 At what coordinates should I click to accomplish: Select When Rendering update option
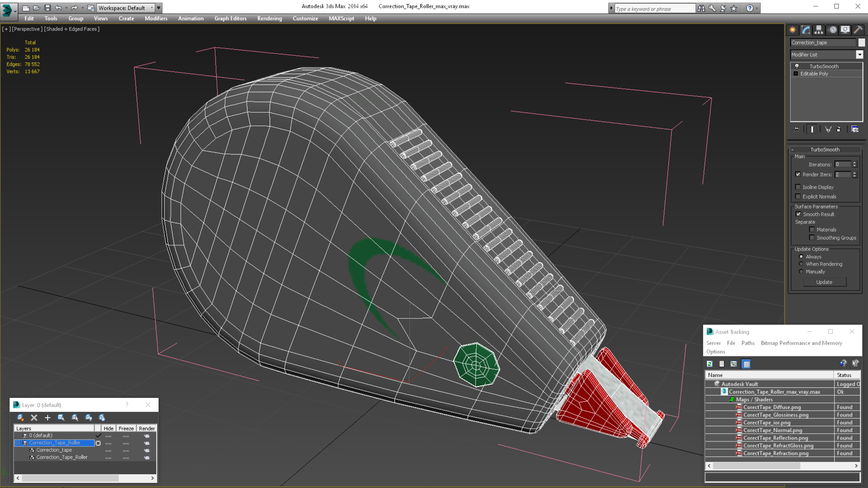point(801,264)
